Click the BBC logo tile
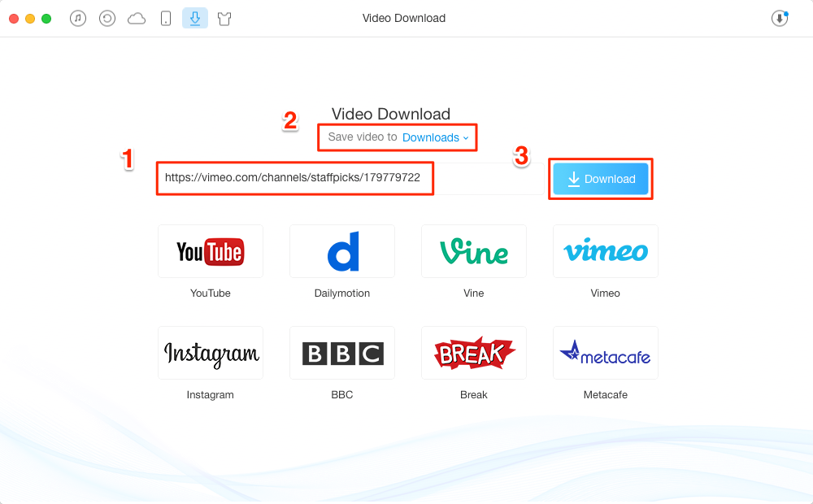 (x=342, y=353)
